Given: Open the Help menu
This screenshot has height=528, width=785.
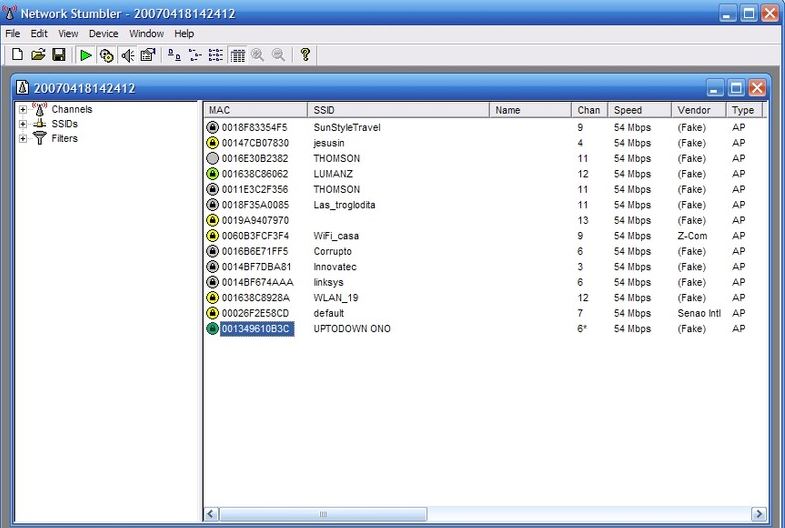Looking at the screenshot, I should pos(184,34).
